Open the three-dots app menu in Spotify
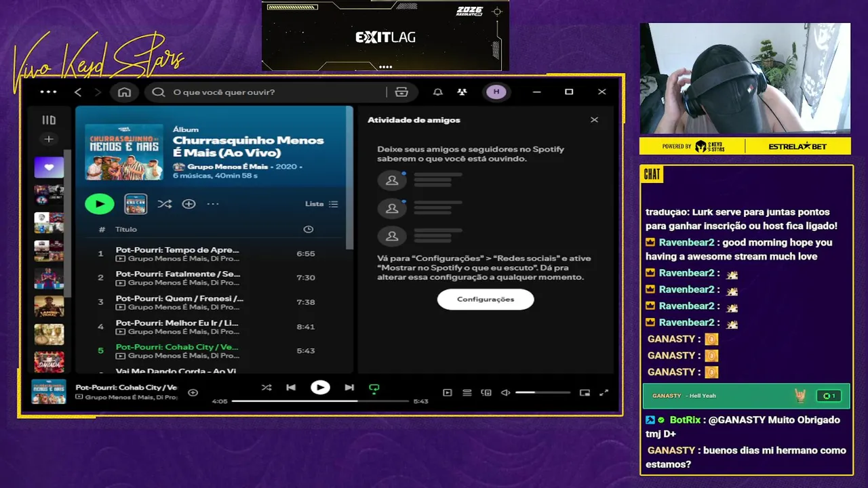Screen dimensions: 868x488 [48, 91]
